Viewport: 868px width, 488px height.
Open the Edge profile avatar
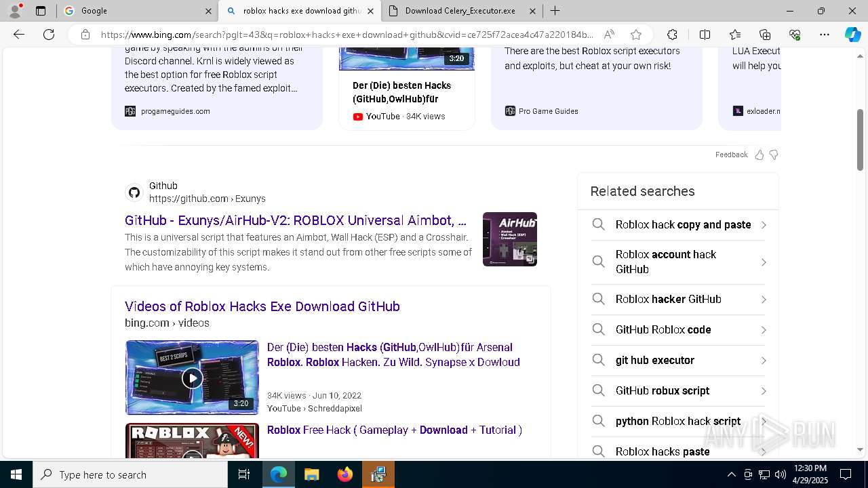[15, 10]
